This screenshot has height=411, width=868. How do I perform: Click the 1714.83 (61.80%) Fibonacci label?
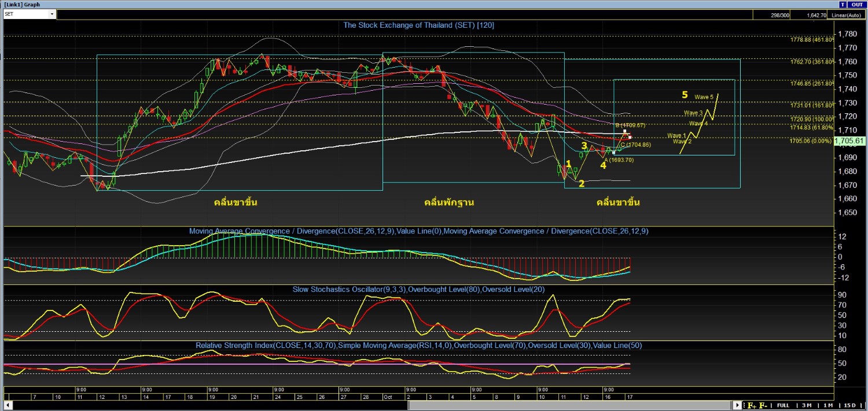[812, 127]
